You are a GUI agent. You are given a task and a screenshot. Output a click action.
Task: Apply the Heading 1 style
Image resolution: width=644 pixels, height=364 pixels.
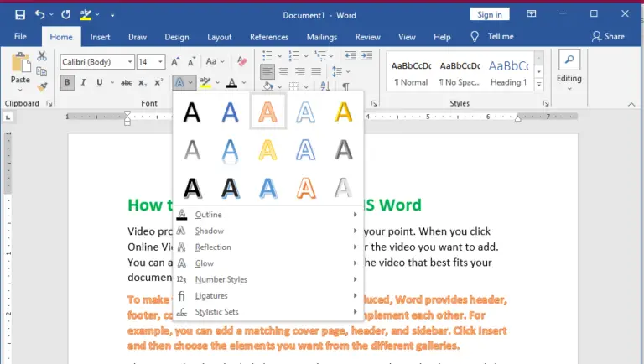[x=508, y=72]
